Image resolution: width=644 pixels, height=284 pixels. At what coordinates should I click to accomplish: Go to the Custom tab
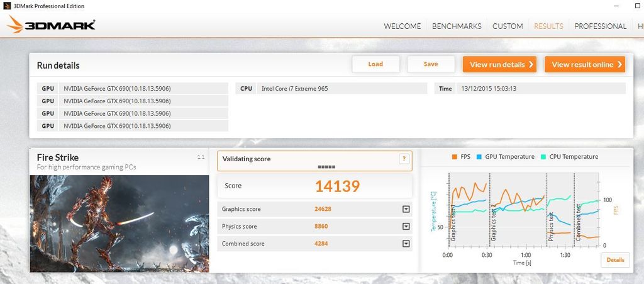tap(508, 26)
